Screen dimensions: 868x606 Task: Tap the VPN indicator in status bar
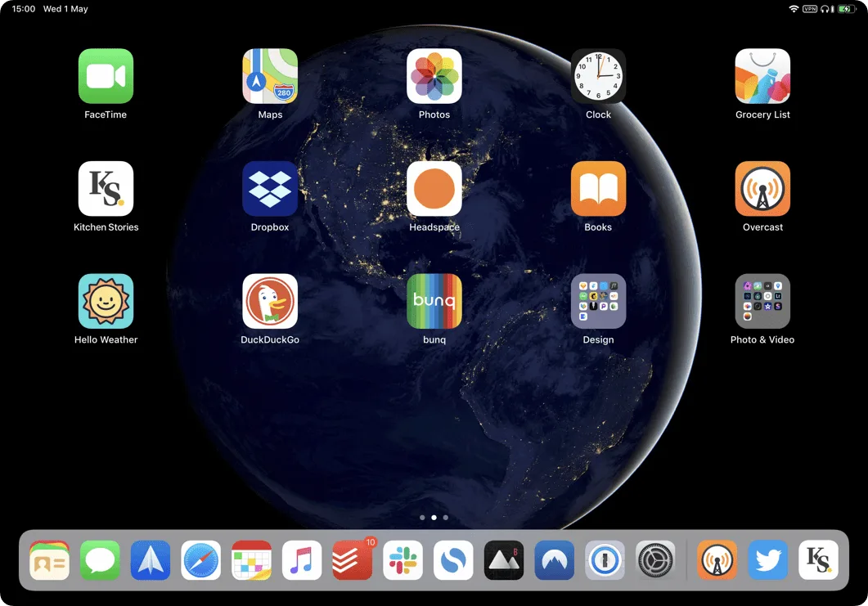pyautogui.click(x=810, y=9)
